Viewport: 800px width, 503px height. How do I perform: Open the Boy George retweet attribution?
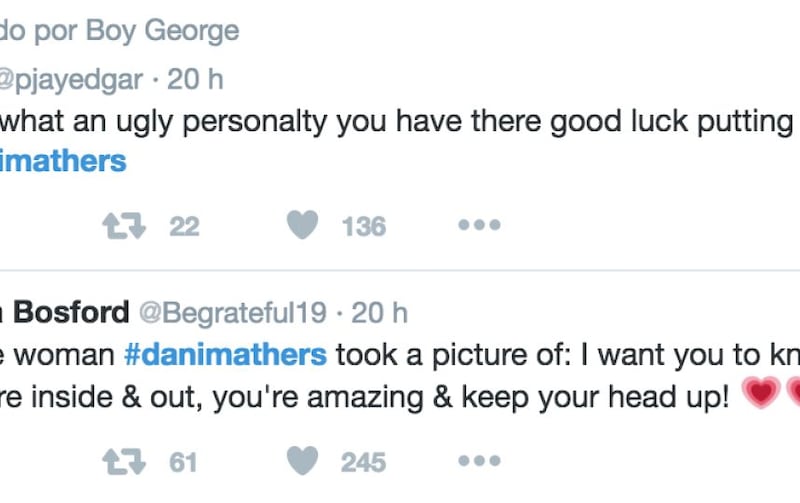tap(119, 31)
